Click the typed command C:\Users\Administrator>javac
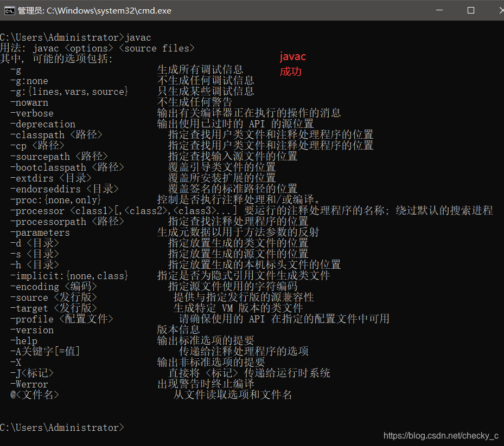The width and height of the screenshot is (504, 446). pyautogui.click(x=75, y=37)
